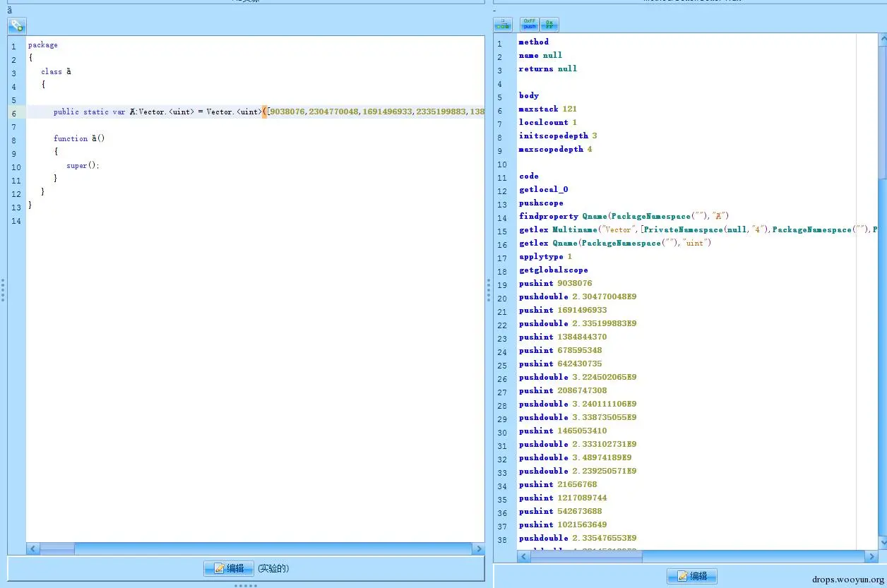The width and height of the screenshot is (887, 588).
Task: Place cursor on the Vector.<uint> declaration line
Action: pyautogui.click(x=255, y=112)
